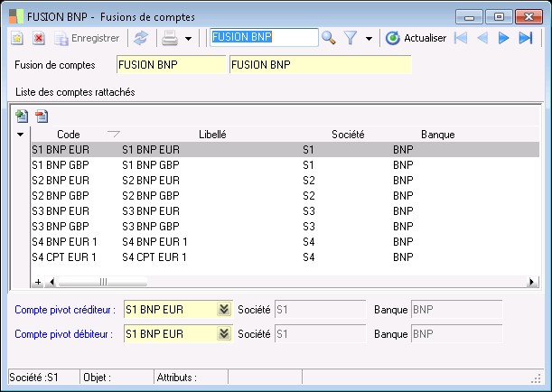Screen dimensions: 552x392
Task: Open the printer options dropdown arrow
Action: (x=189, y=38)
